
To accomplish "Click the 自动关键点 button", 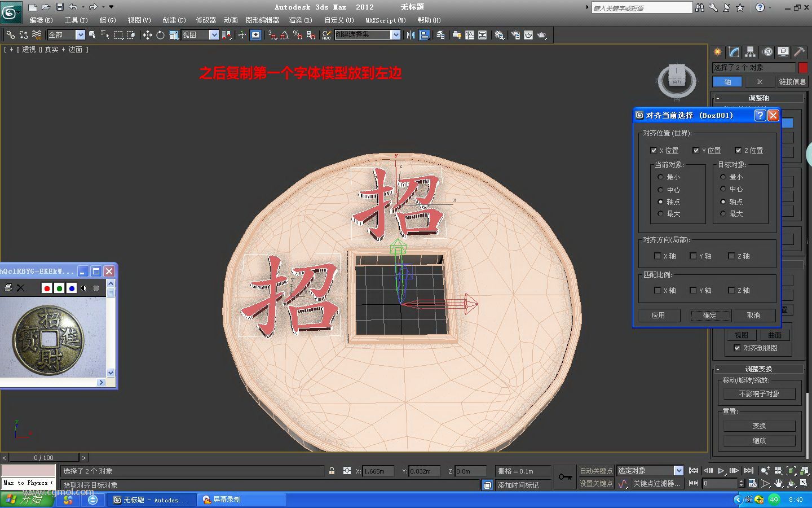I will [596, 471].
